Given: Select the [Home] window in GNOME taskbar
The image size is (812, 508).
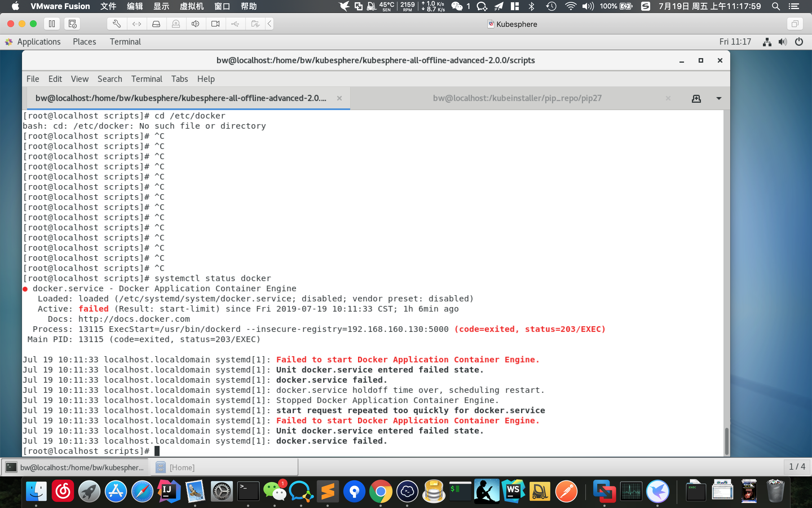Looking at the screenshot, I should click(224, 467).
